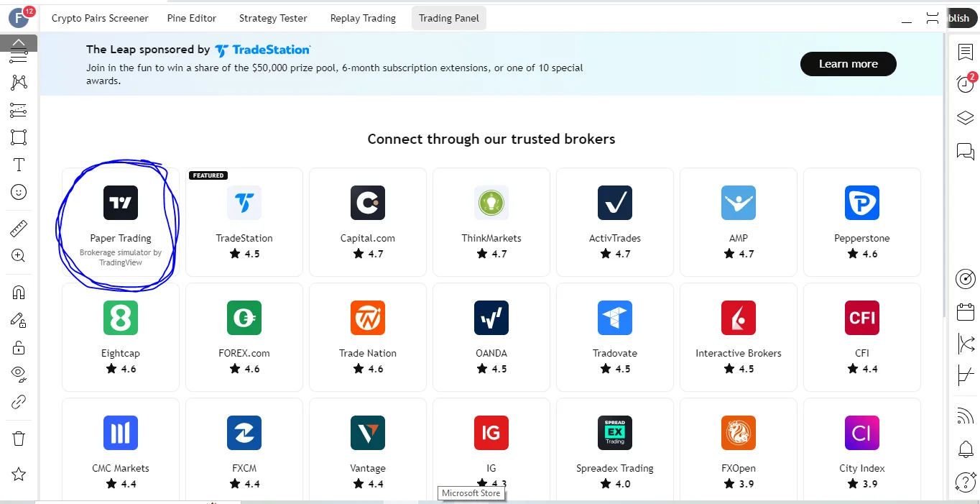Select the Fibonacci retracement tool
Screen dimensions: 980x504
[x=19, y=110]
